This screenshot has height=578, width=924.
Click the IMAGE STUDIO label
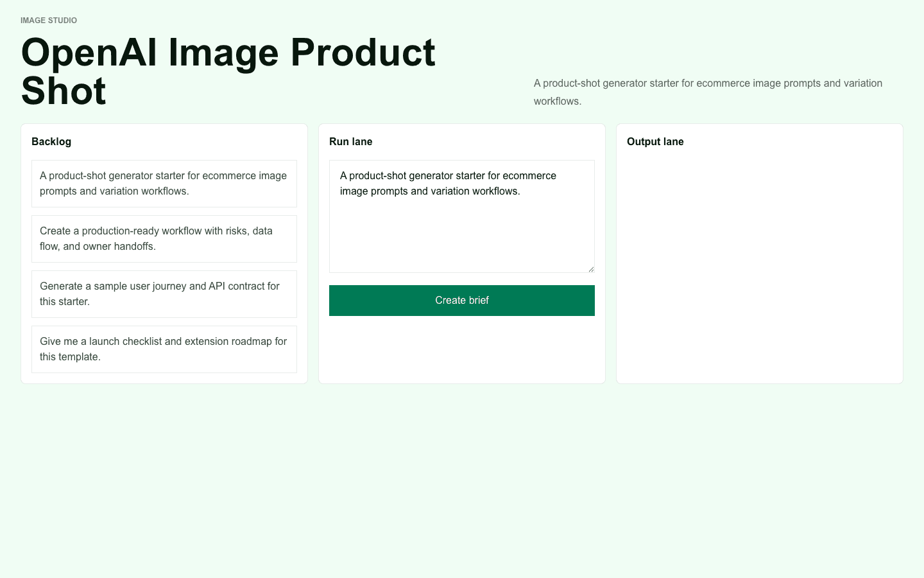tap(49, 21)
